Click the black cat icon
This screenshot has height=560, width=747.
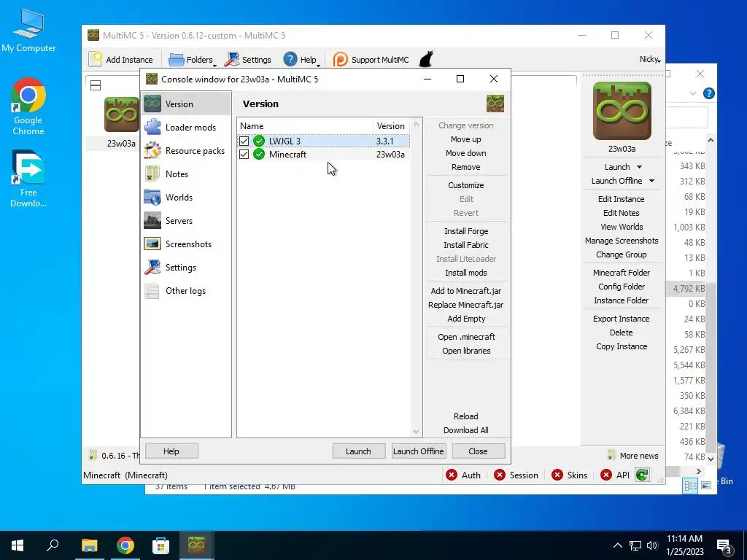(x=426, y=59)
